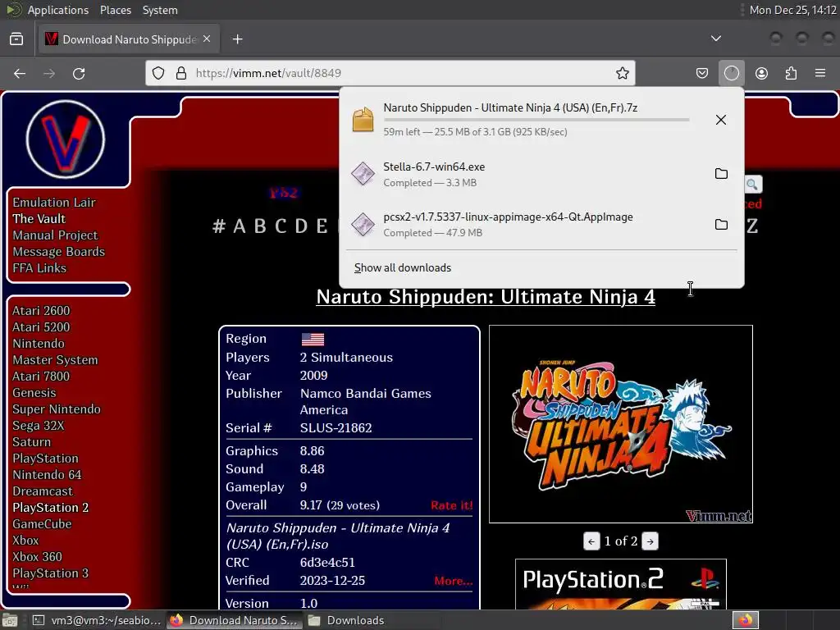Screen dimensions: 840x630
Task: Click Download Naruto S... taskbar entry
Action: tap(235, 620)
